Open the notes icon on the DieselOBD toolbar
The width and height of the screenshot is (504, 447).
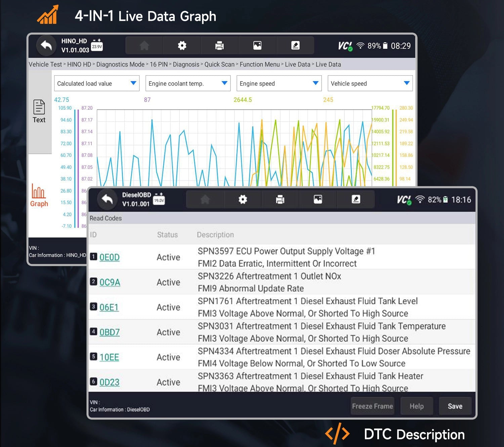pyautogui.click(x=355, y=199)
